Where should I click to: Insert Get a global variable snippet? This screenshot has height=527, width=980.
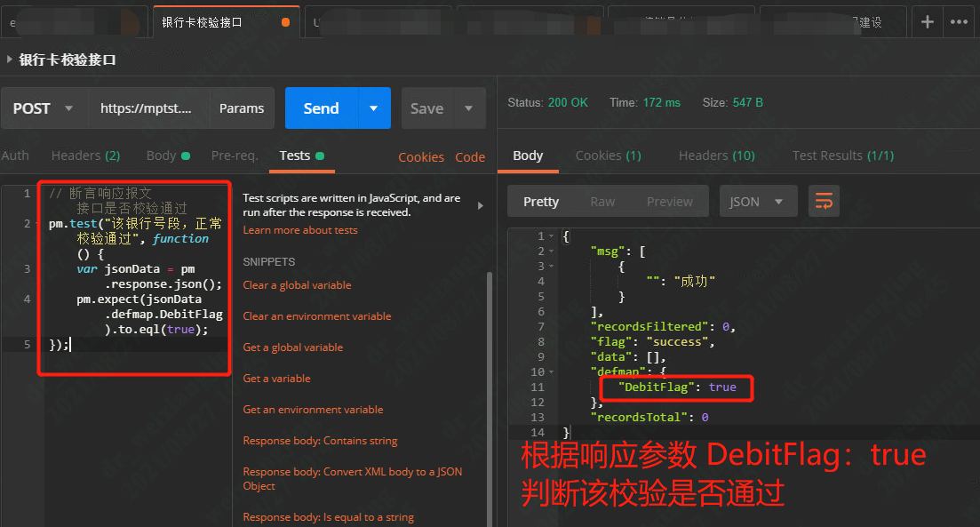[x=292, y=347]
